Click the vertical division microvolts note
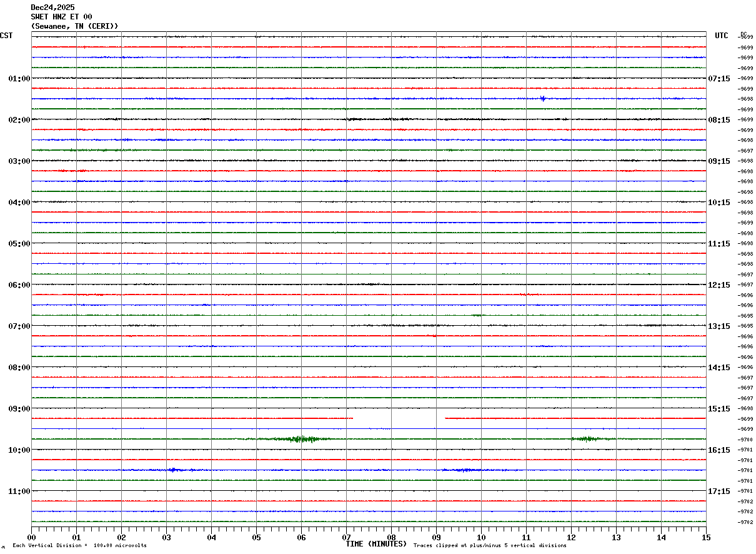The image size is (756, 554). (x=79, y=546)
